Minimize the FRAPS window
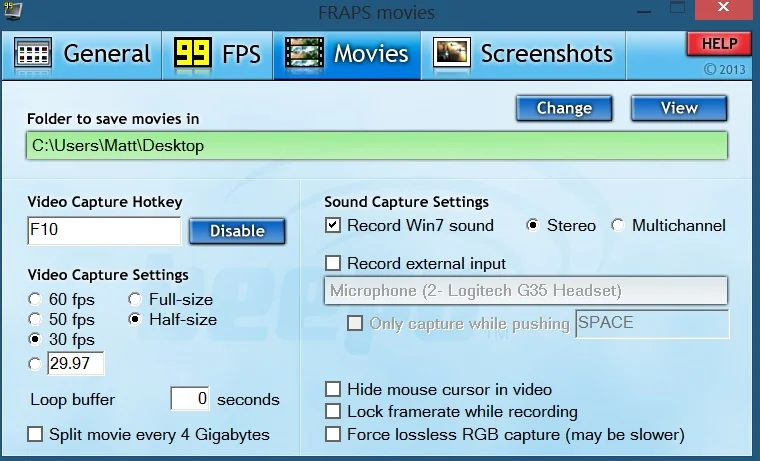The width and height of the screenshot is (760, 461). pyautogui.click(x=644, y=10)
